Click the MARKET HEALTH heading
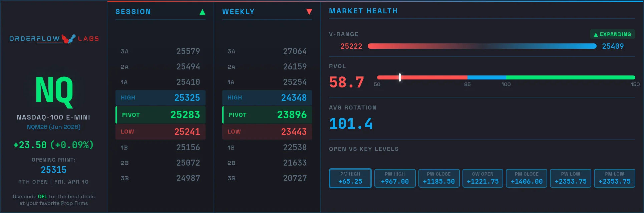 [363, 11]
